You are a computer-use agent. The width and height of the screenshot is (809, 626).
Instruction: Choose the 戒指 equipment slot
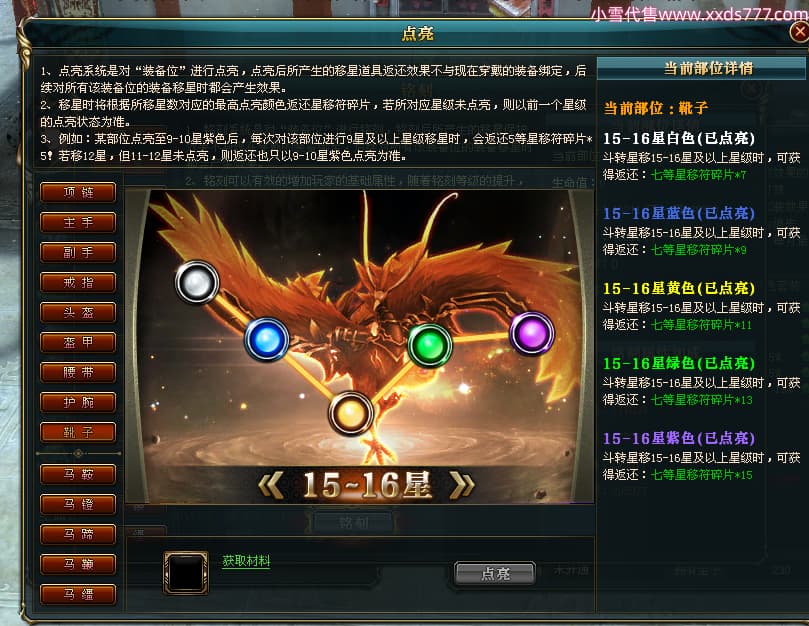(78, 282)
